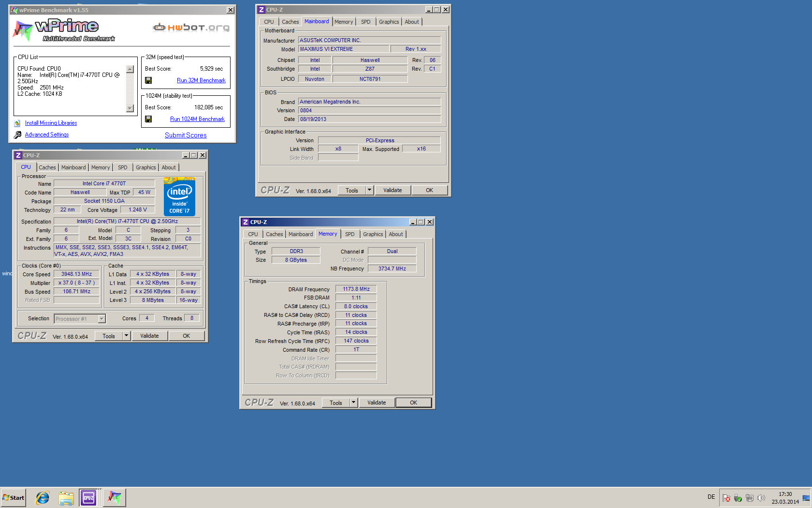Click Validate in the Memory window

(377, 403)
